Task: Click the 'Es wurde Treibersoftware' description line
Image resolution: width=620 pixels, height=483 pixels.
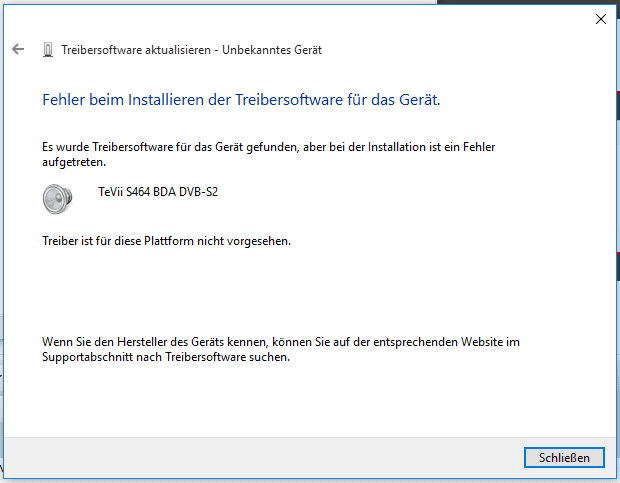Action: [x=268, y=147]
